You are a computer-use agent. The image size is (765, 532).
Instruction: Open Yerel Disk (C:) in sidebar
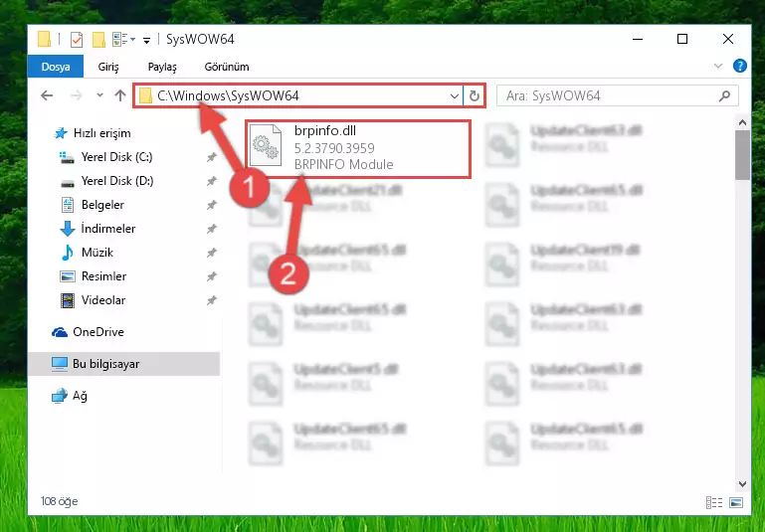[x=116, y=157]
